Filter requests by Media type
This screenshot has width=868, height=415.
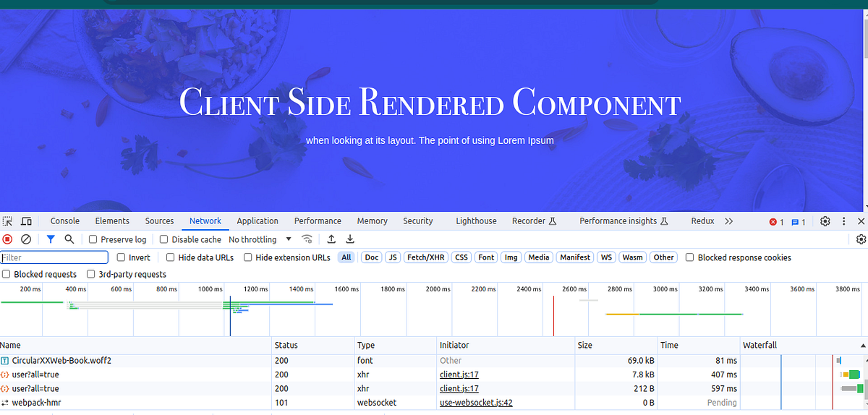(539, 257)
